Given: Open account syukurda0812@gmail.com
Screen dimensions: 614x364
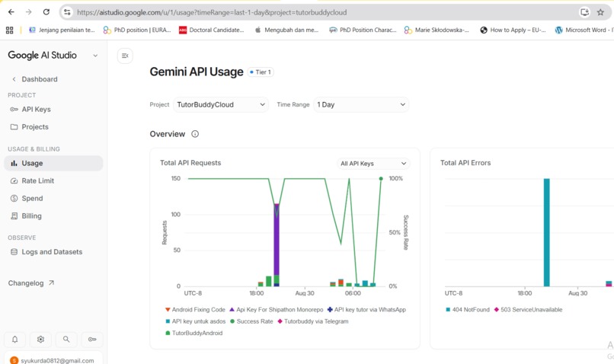Looking at the screenshot, I should [x=53, y=360].
